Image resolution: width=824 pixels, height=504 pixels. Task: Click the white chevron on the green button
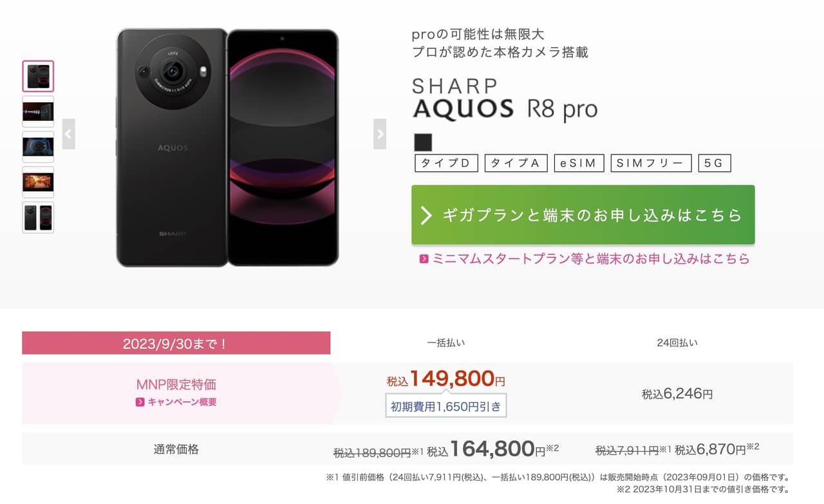coord(426,216)
